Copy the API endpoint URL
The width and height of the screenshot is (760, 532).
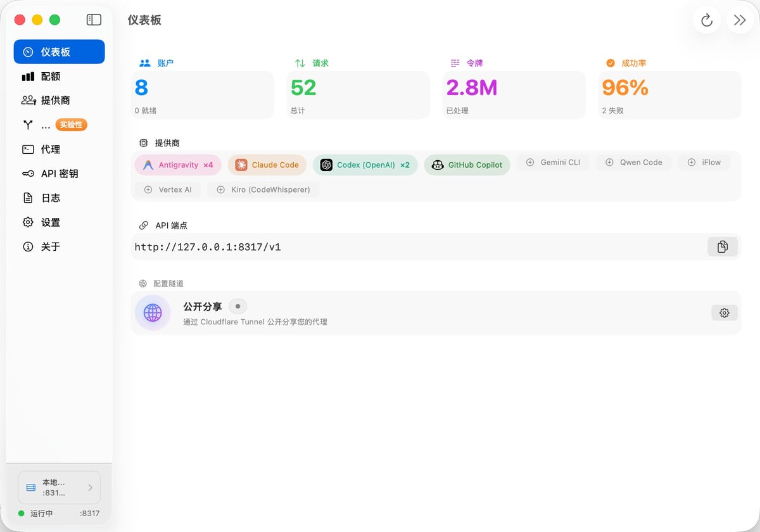(x=722, y=247)
